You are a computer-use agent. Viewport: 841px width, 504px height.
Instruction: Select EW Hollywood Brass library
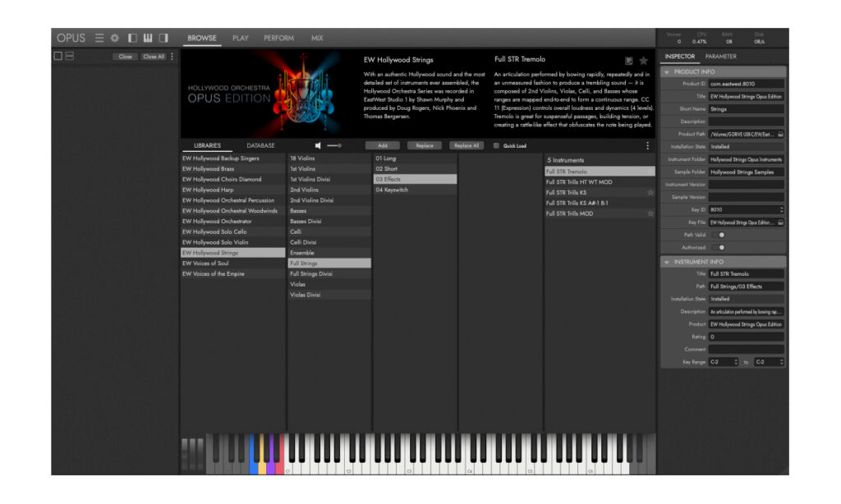click(x=232, y=169)
